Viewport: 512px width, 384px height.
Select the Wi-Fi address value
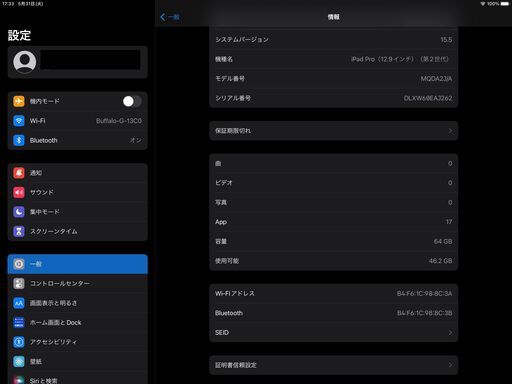click(424, 293)
